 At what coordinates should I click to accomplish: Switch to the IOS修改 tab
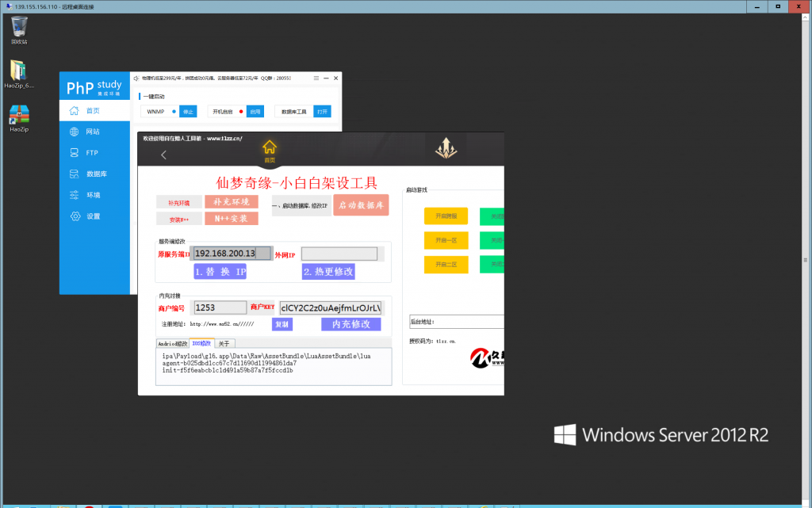click(x=201, y=343)
